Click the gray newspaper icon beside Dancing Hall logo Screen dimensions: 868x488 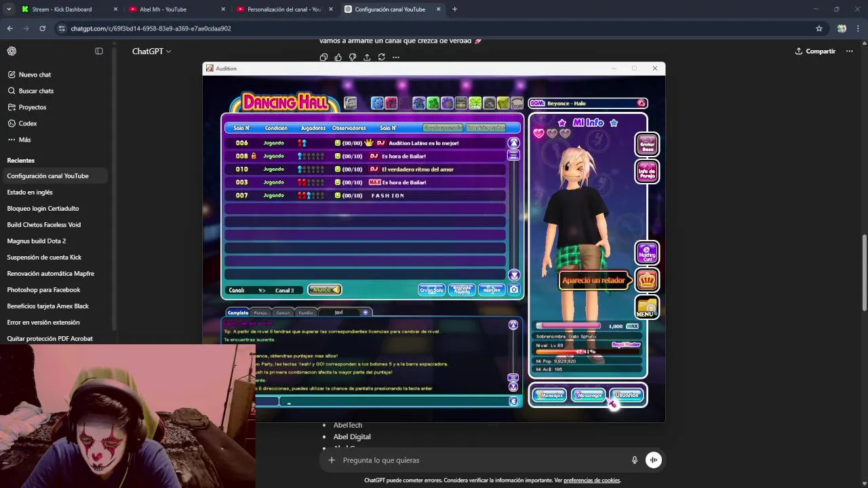coord(351,103)
